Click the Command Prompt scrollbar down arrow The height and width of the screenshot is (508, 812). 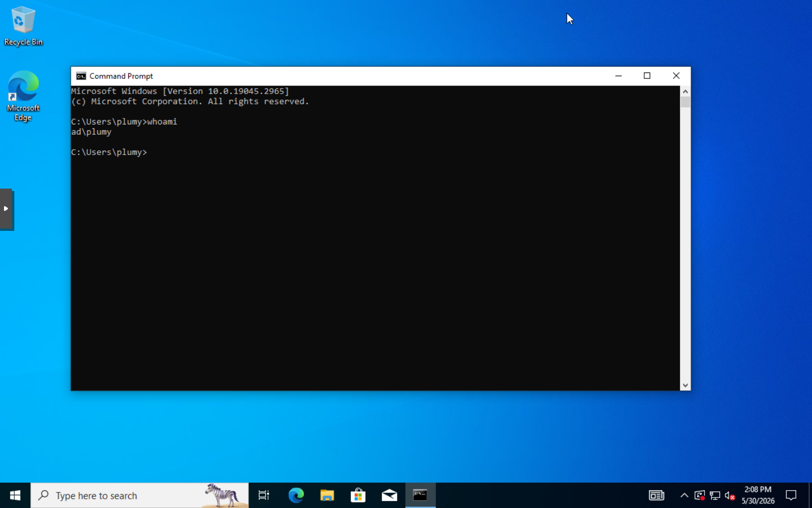coord(685,385)
